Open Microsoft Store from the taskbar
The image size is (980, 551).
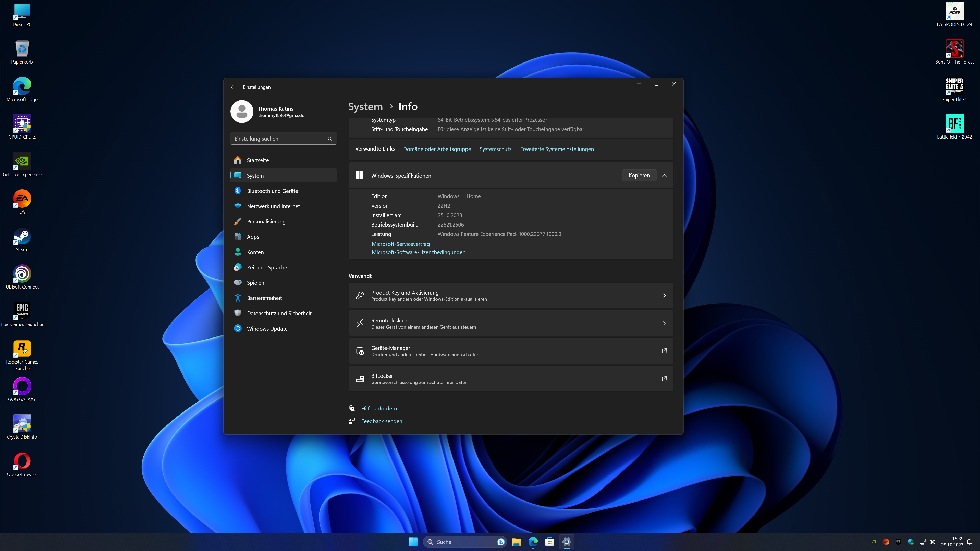[549, 542]
